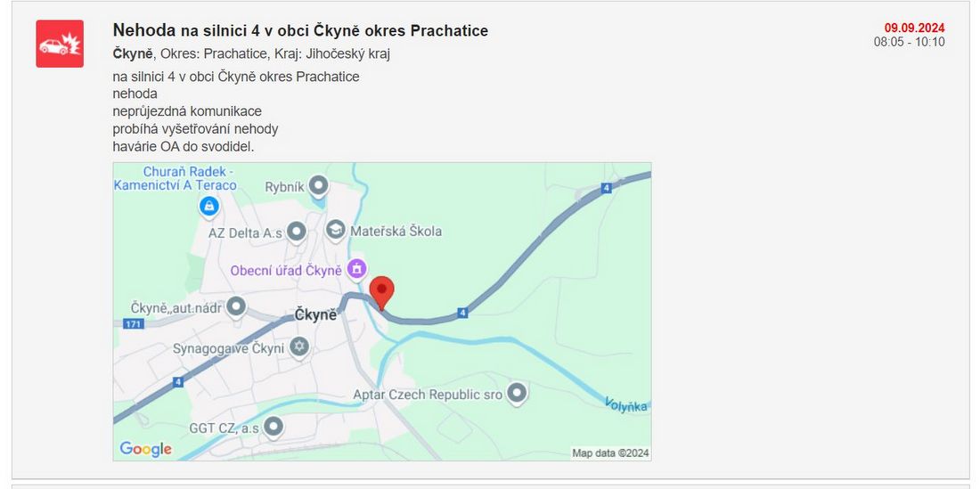Viewport: 980px width, 489px height.
Task: Open the Aptar Czech Republic sro marker
Action: point(516,394)
